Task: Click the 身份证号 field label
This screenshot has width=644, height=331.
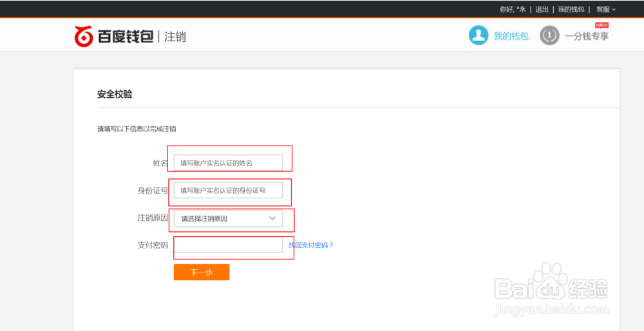Action: click(x=153, y=191)
